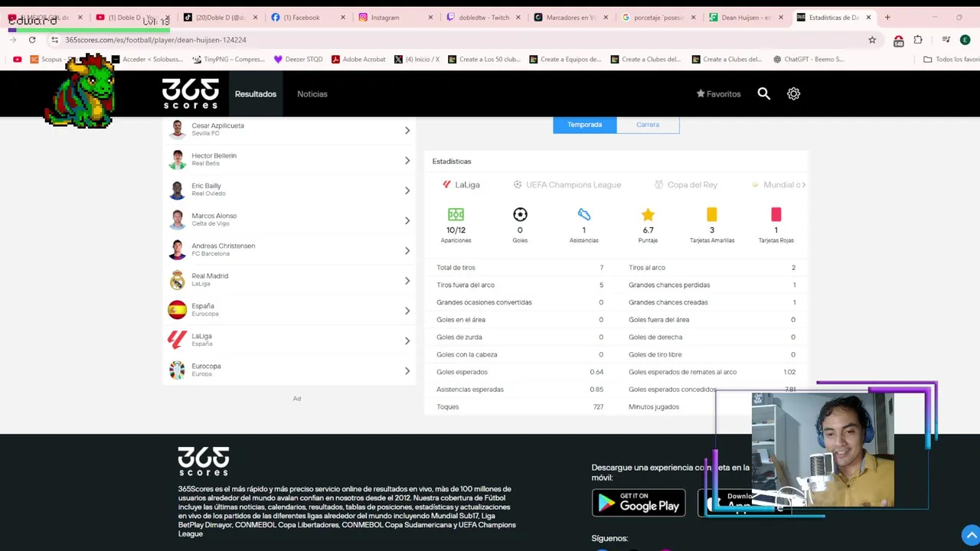The width and height of the screenshot is (980, 551).
Task: Expand the Eurocopa Europa row arrow
Action: (x=407, y=370)
